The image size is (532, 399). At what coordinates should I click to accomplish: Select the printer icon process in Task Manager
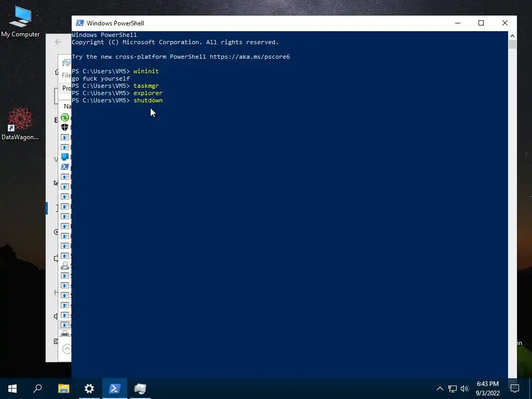click(65, 334)
